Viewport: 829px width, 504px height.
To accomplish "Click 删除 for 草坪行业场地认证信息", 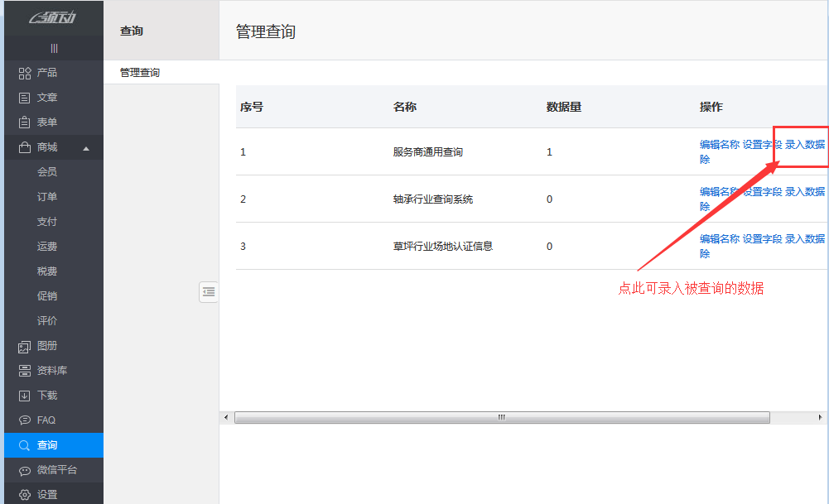I will coord(704,252).
